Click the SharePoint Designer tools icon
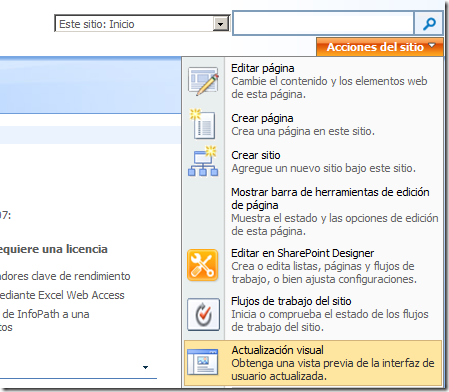This screenshot has height=392, width=449. (x=203, y=265)
